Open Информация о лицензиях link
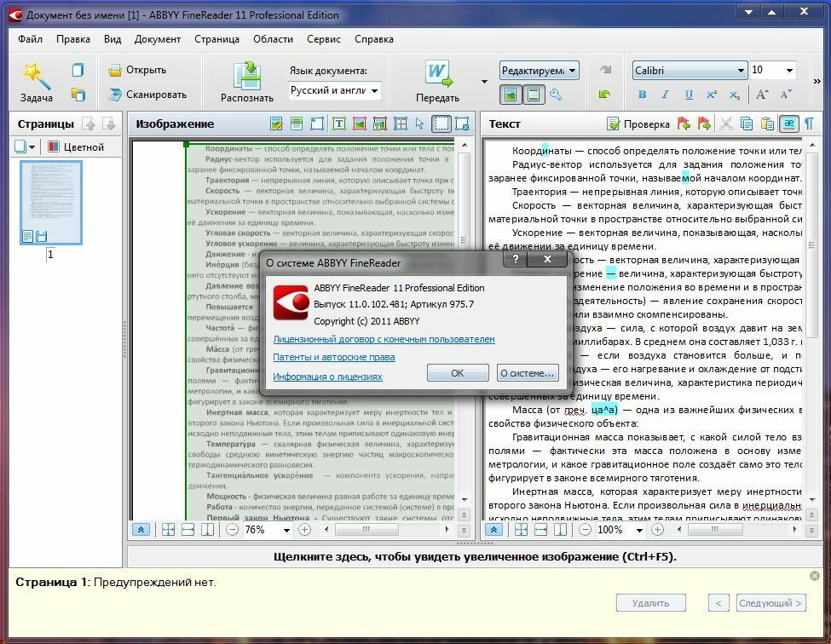 pyautogui.click(x=327, y=377)
